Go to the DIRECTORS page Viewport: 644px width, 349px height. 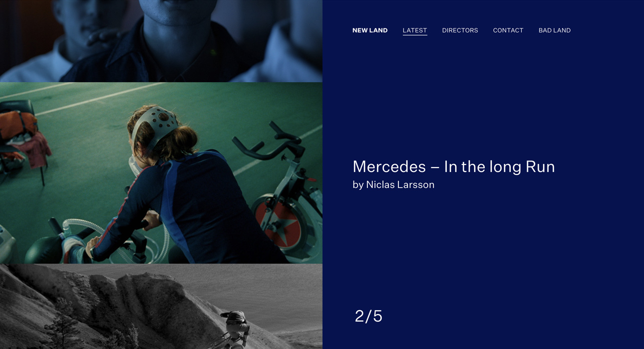pyautogui.click(x=460, y=30)
